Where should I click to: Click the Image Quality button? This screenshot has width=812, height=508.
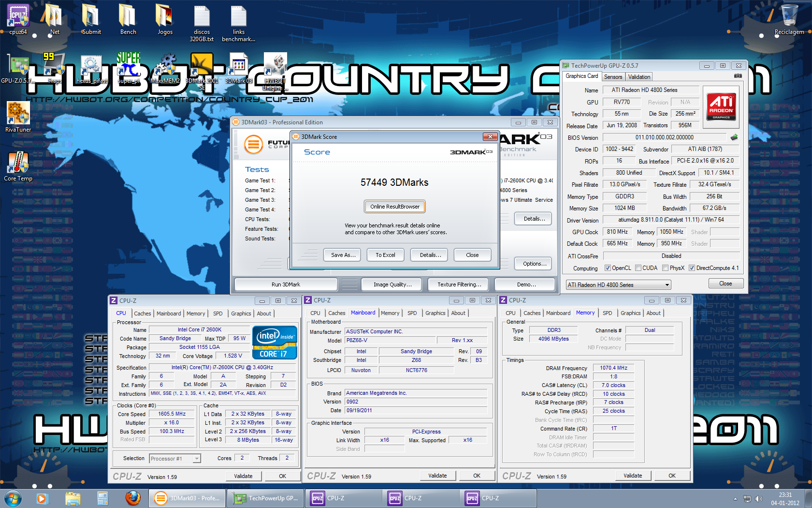click(x=392, y=284)
